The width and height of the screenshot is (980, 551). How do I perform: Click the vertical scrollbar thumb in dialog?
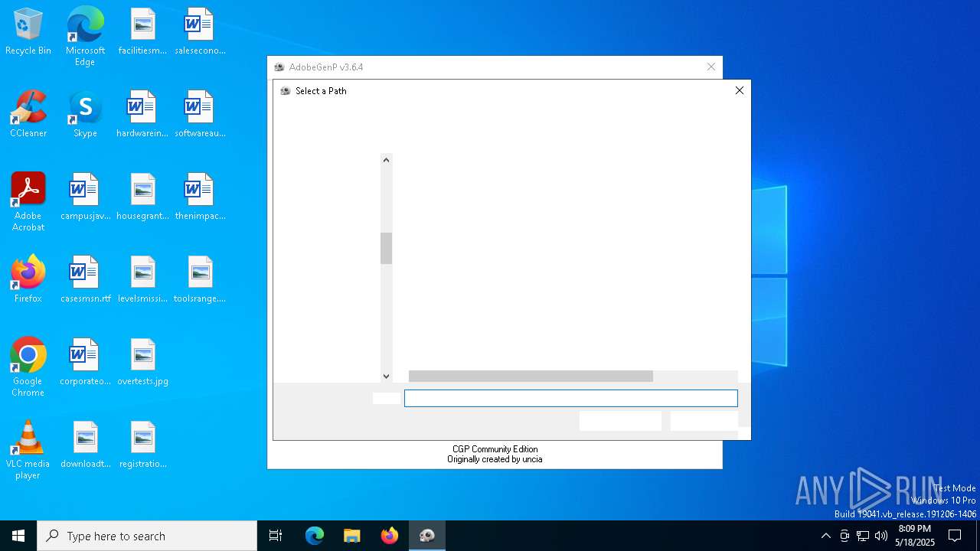[x=386, y=249]
